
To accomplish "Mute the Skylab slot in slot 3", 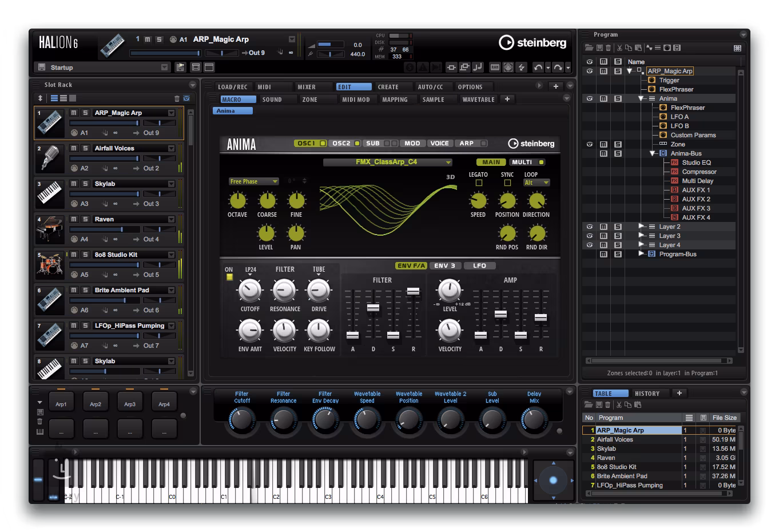I will 74,184.
